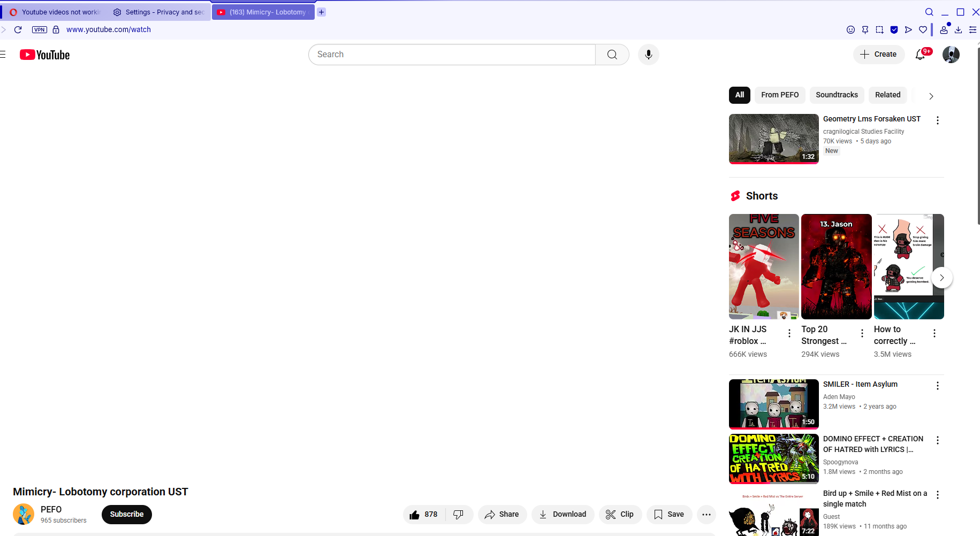Select the Soundtracks filter chip
The height and width of the screenshot is (536, 980).
point(837,95)
